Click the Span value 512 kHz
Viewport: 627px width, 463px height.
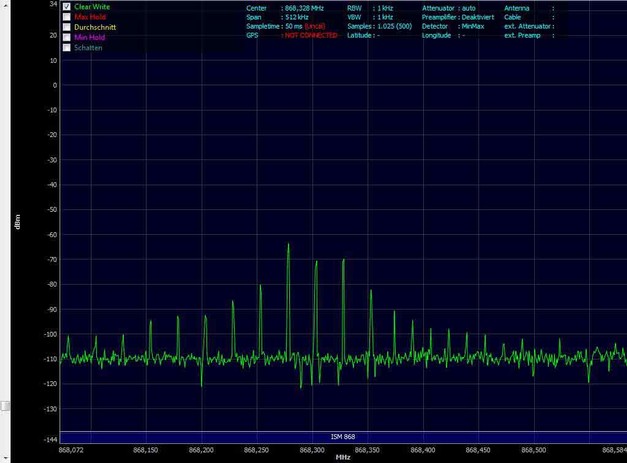pyautogui.click(x=297, y=17)
